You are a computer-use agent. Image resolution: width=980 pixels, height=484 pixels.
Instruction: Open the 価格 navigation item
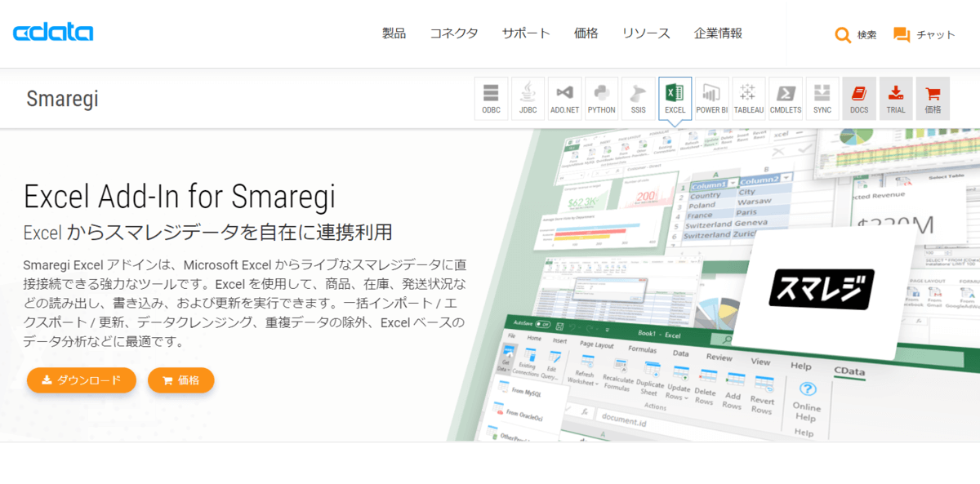(586, 33)
